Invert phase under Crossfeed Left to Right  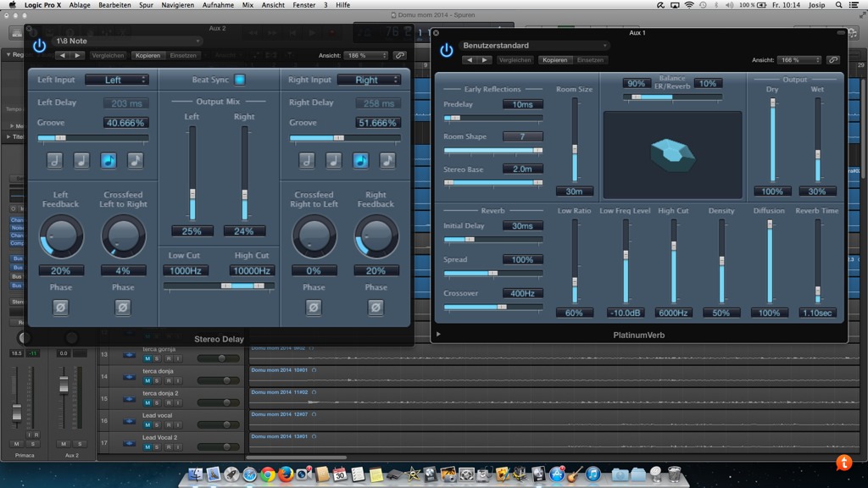click(x=123, y=307)
